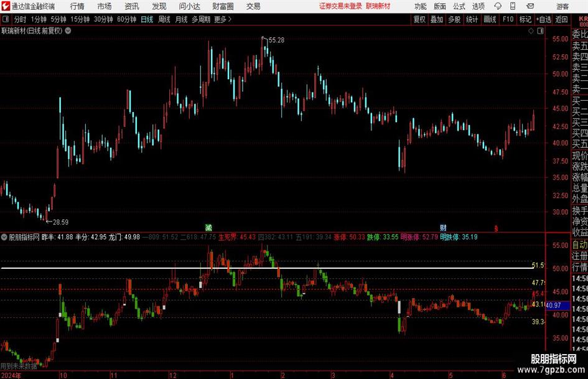This screenshot has width=588, height=379.
Task: Open F10 company info
Action: (x=508, y=19)
